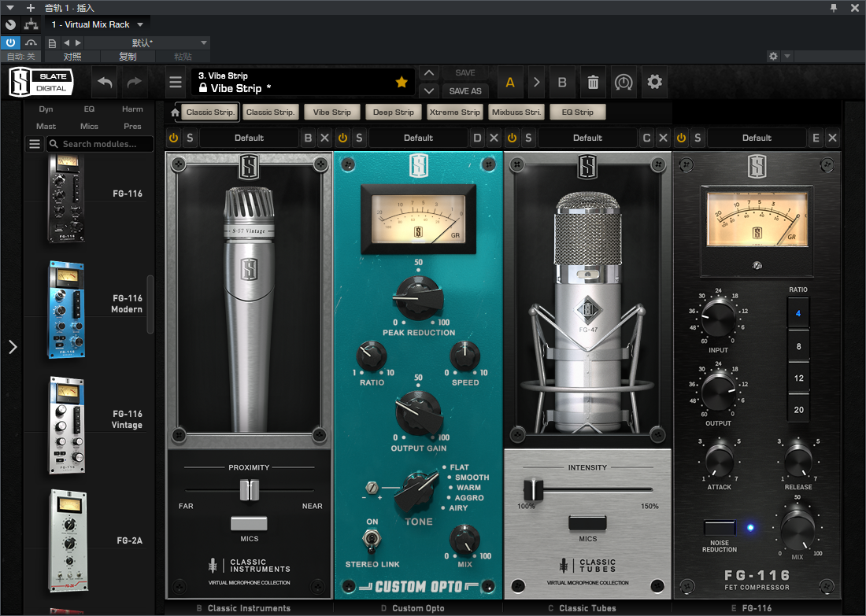Viewport: 866px width, 616px height.
Task: Toggle power for slot C Classic Tubes
Action: [x=512, y=138]
